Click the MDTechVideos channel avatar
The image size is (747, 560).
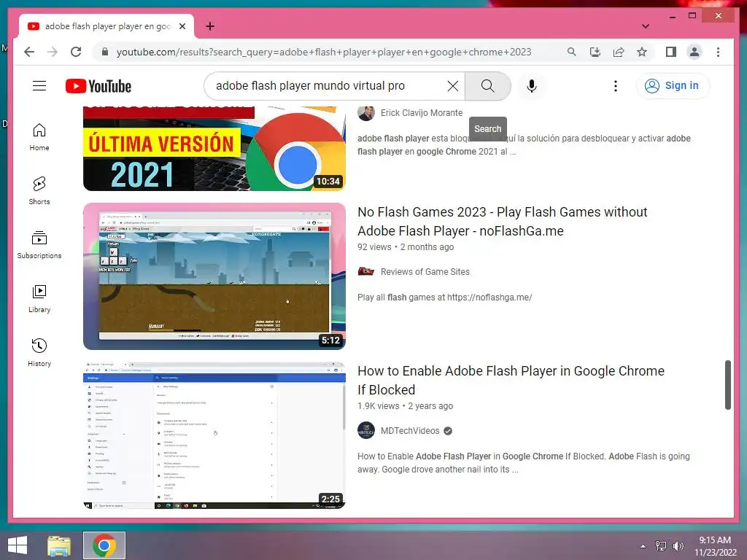(x=366, y=430)
